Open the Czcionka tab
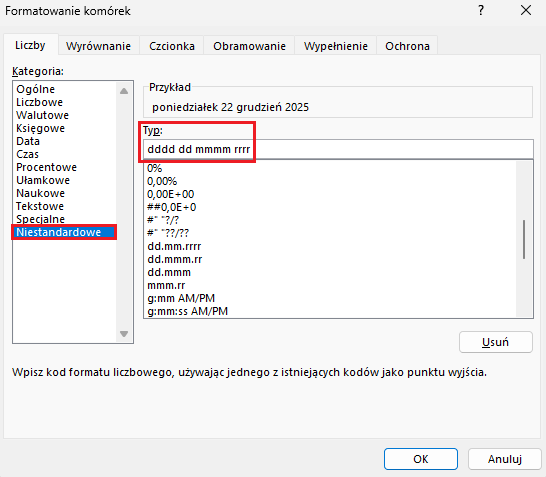The width and height of the screenshot is (546, 477). 172,46
